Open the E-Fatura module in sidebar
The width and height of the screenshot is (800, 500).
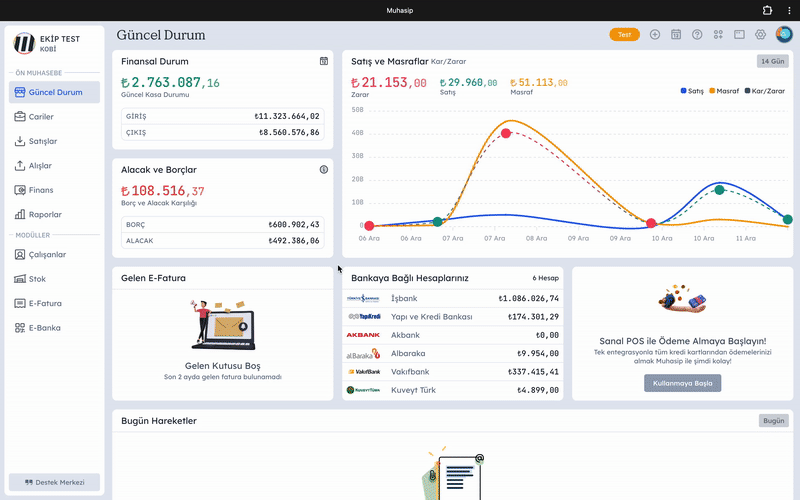tap(45, 303)
